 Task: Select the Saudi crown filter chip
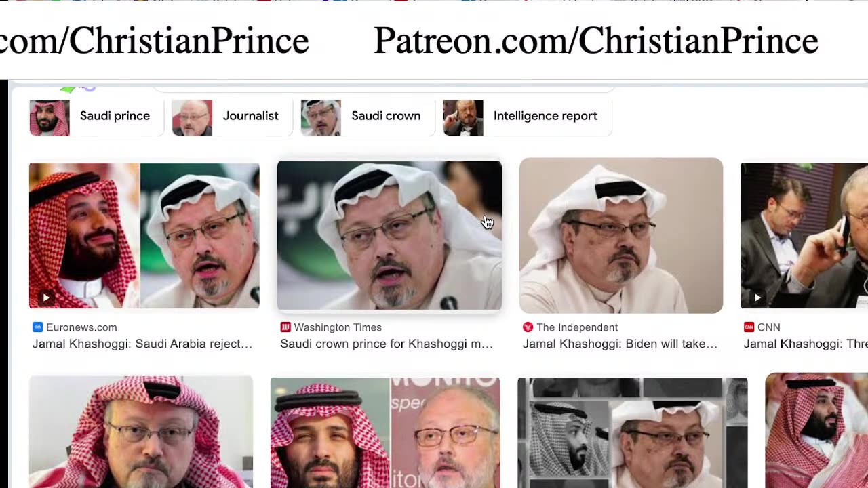tap(368, 117)
